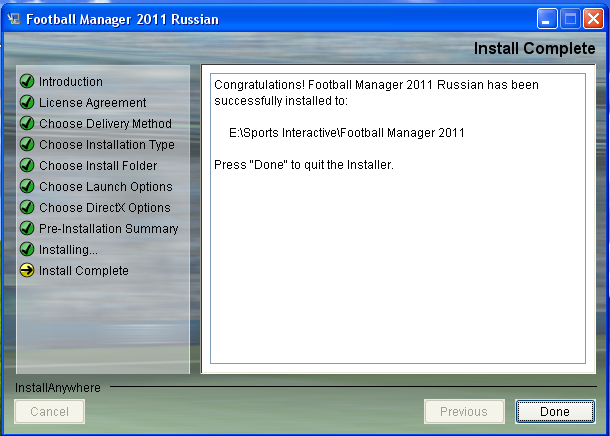The image size is (610, 436).
Task: Click Football Manager 2011 Russian window title
Action: (x=122, y=19)
